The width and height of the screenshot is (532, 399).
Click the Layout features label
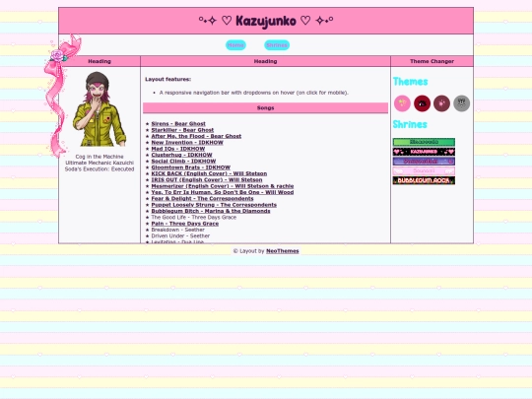tap(167, 79)
